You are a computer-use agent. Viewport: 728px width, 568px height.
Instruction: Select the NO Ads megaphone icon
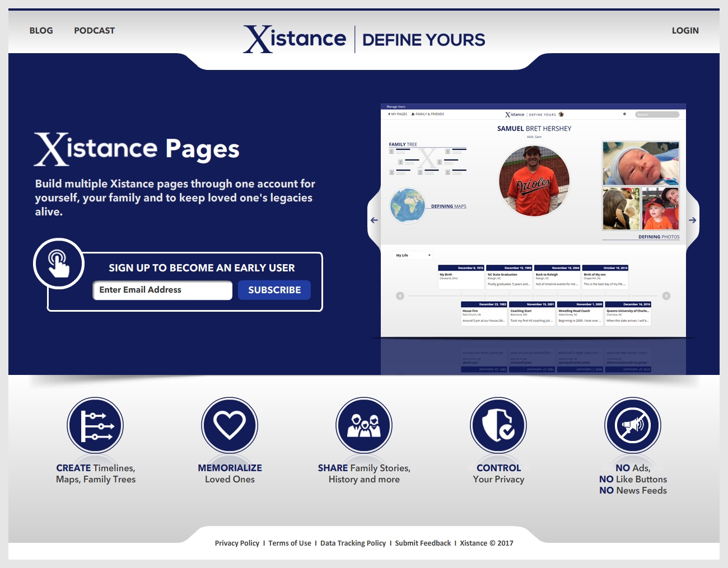(633, 425)
